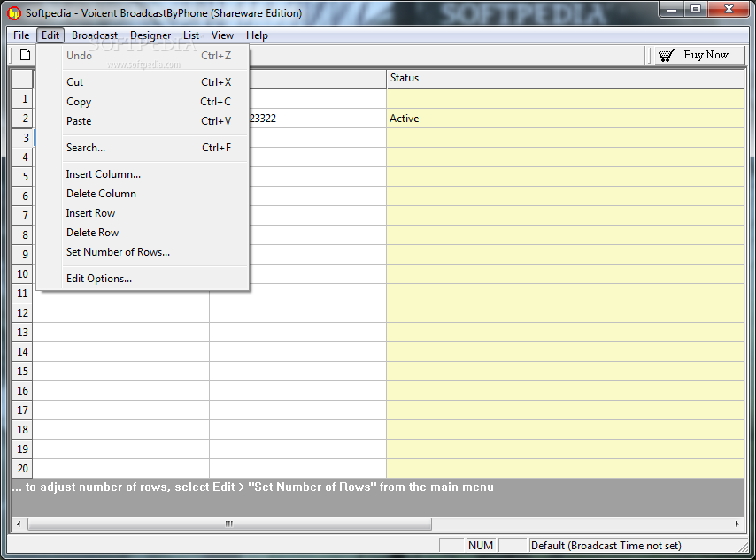Click the horizontal scrollbar thumb
The image size is (756, 560).
coord(229,524)
